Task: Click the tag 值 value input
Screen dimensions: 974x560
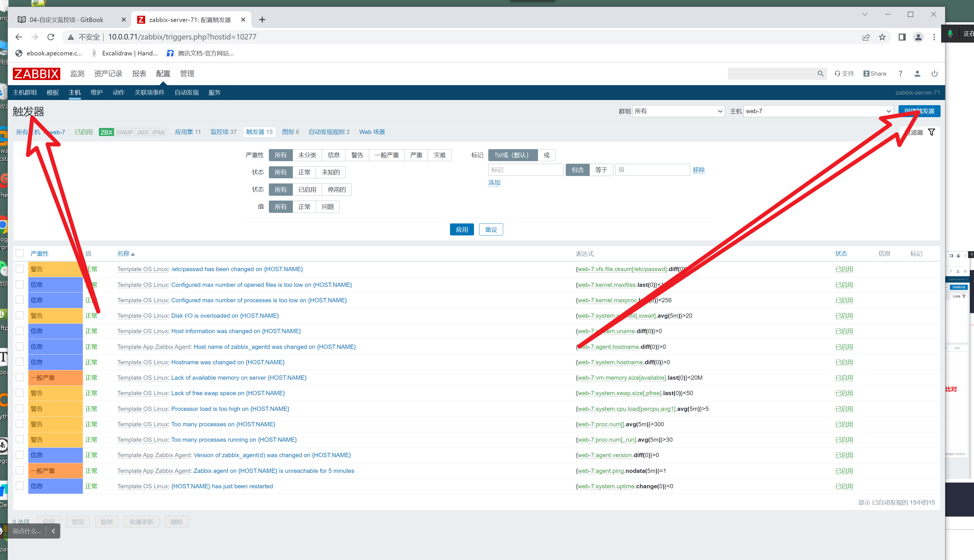Action: point(653,170)
